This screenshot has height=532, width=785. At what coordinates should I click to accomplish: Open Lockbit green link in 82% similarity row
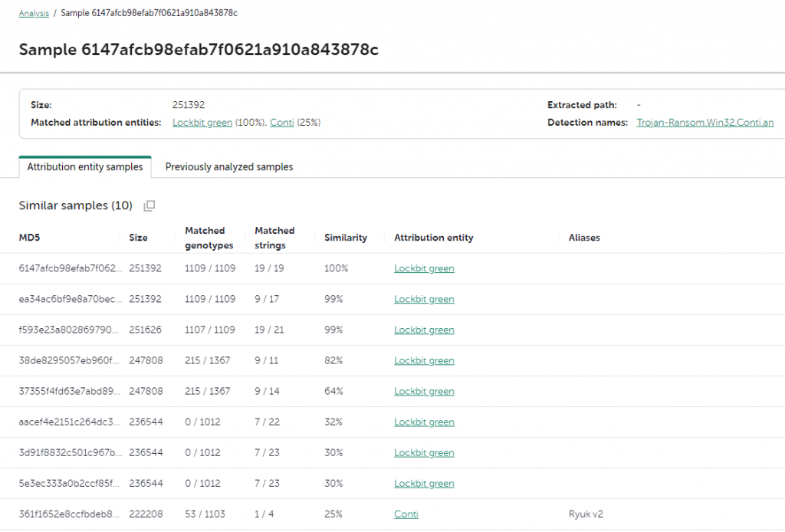pyautogui.click(x=424, y=361)
